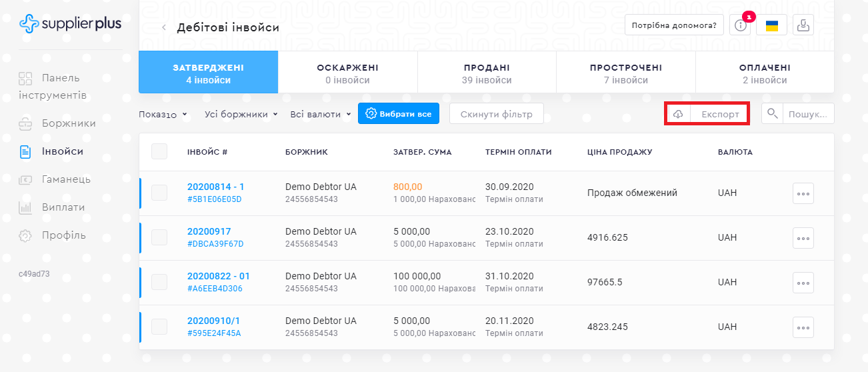The image size is (868, 372).
Task: Toggle the select-all header checkbox
Action: 159,151
